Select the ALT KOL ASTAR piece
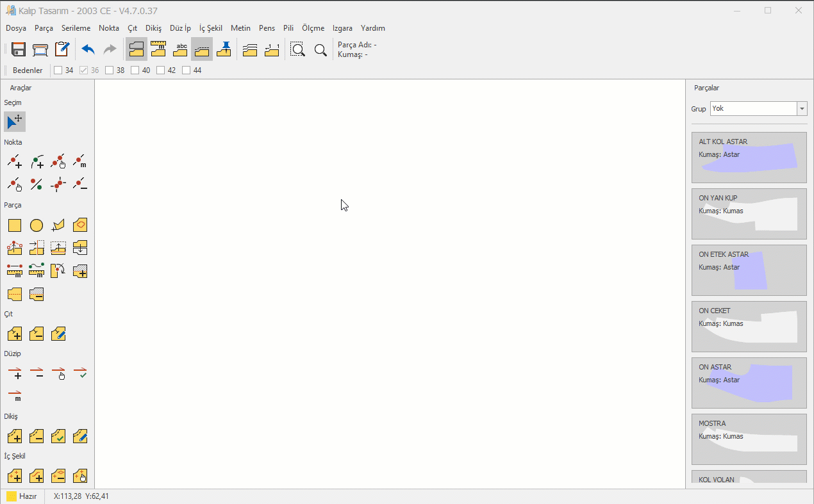Viewport: 814px width, 504px height. point(749,158)
